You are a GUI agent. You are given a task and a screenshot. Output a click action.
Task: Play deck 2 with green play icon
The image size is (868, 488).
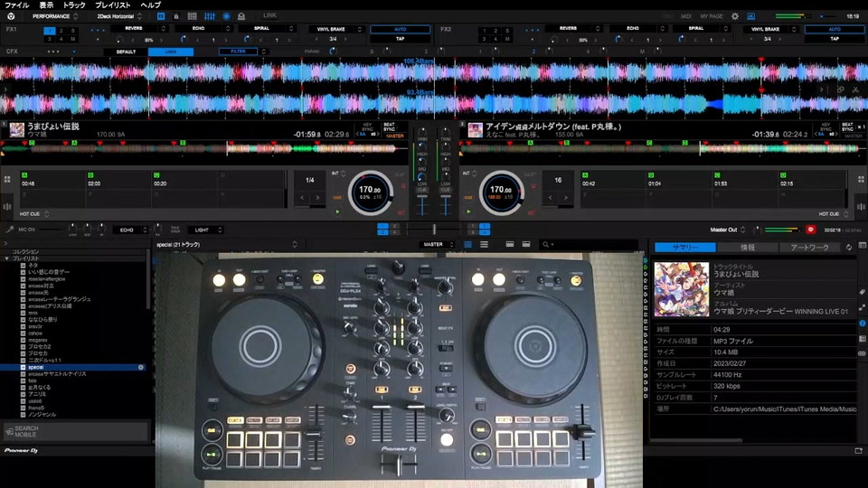(x=468, y=211)
